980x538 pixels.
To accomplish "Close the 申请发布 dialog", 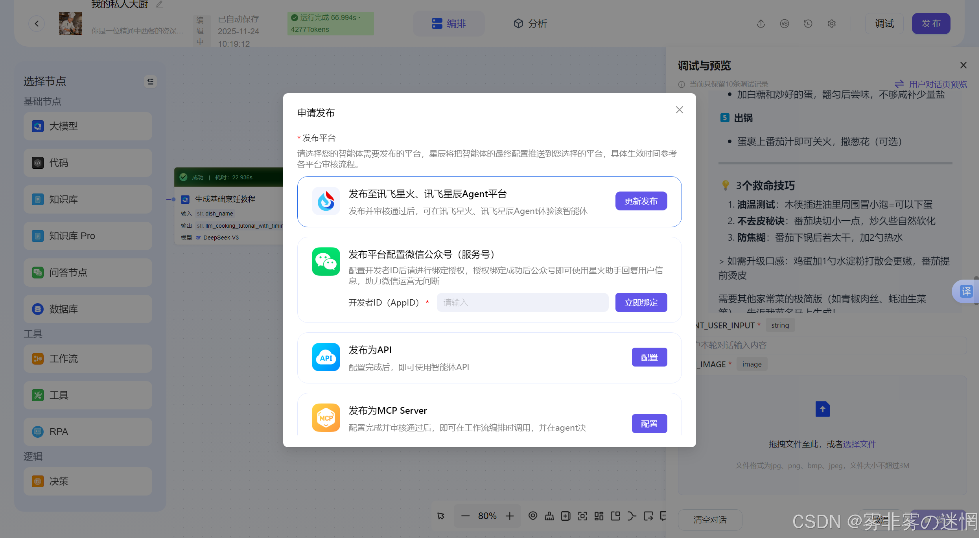I will point(679,110).
